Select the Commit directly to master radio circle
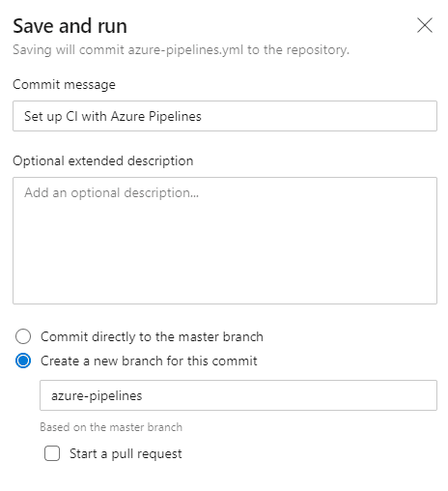The width and height of the screenshot is (448, 491). click(x=23, y=336)
